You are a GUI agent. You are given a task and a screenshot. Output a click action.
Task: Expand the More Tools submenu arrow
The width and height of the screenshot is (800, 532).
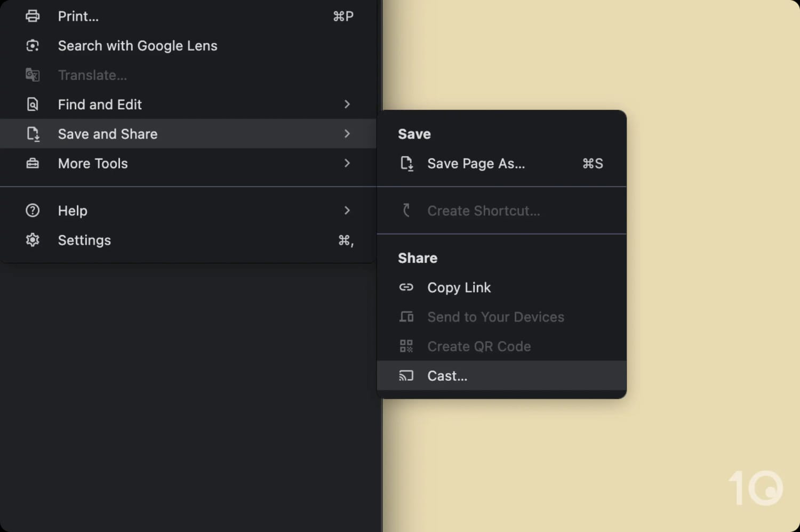coord(347,163)
